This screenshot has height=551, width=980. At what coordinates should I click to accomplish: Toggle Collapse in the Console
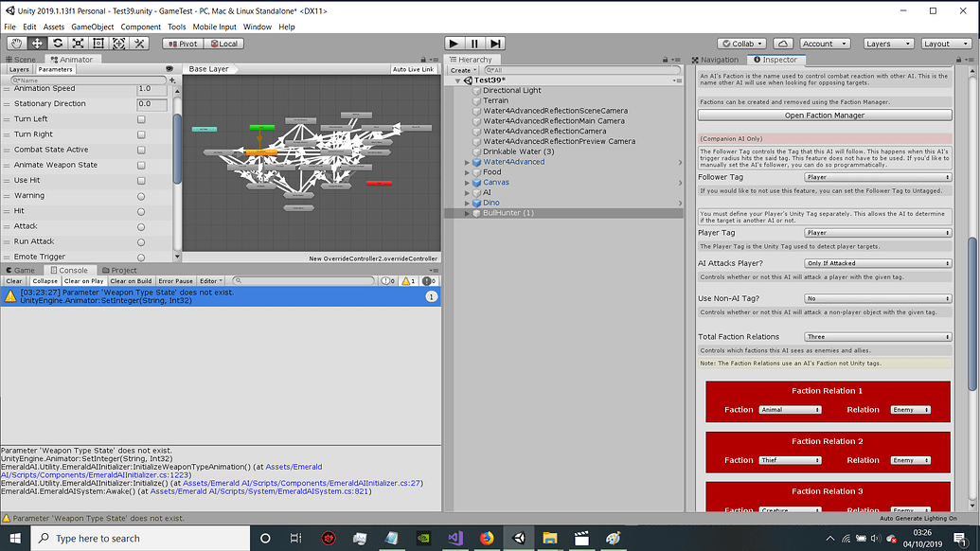[x=45, y=281]
